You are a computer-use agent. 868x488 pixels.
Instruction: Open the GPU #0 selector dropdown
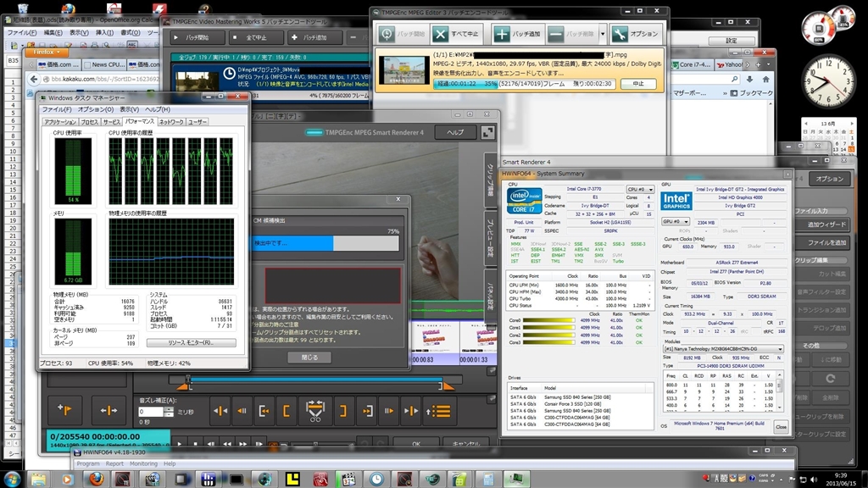pos(674,221)
